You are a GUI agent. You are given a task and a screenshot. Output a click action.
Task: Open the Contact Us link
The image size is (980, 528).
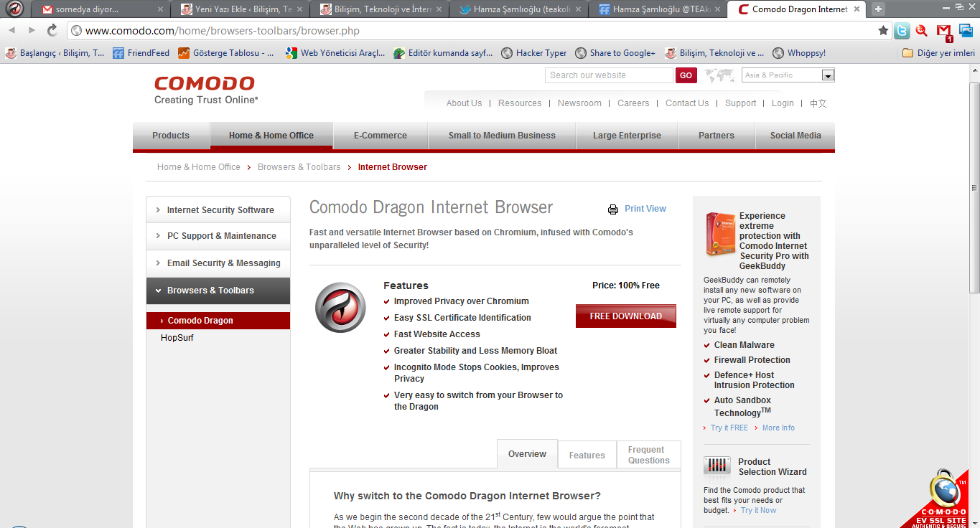pos(687,103)
